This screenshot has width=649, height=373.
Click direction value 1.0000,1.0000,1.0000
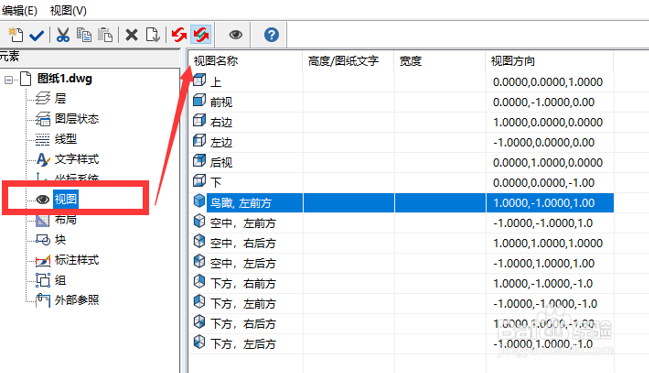click(548, 243)
